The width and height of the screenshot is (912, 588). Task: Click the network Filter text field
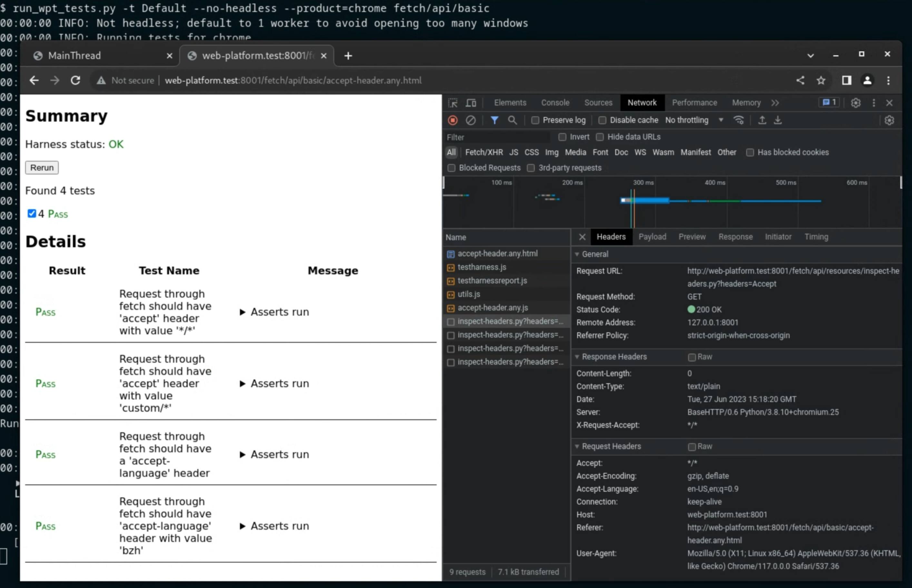[497, 137]
